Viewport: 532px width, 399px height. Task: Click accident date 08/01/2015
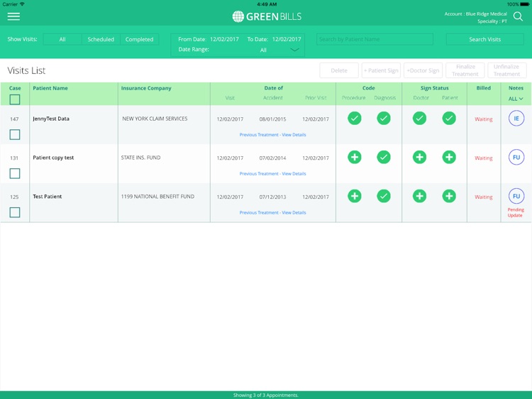pos(272,119)
